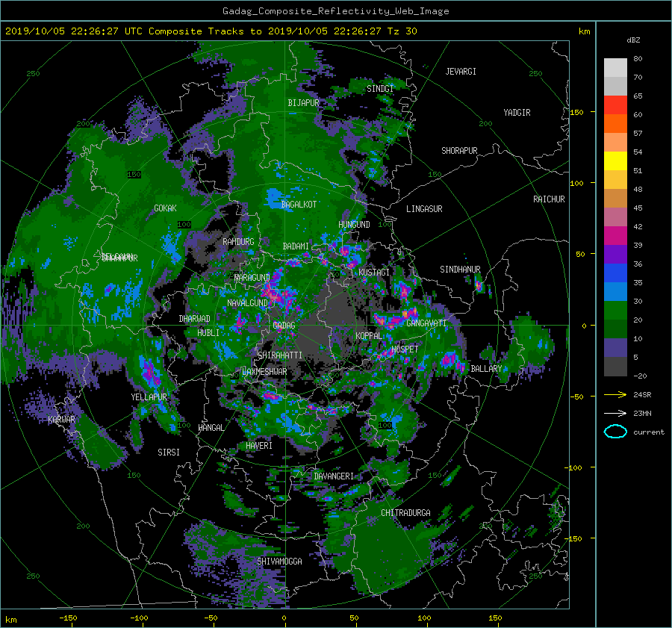This screenshot has height=628, width=672.
Task: Click the '-20' value on the dBZ scale
Action: pos(640,376)
